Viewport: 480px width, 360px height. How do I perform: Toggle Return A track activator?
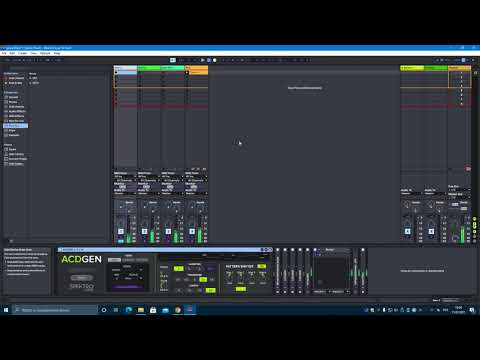pyautogui.click(x=407, y=231)
